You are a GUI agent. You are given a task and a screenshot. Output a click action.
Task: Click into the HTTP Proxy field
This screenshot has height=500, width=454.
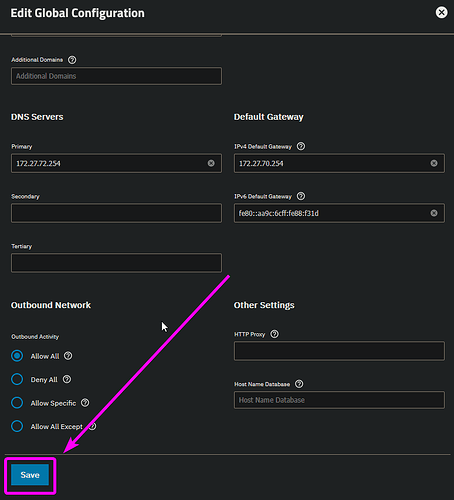click(339, 351)
